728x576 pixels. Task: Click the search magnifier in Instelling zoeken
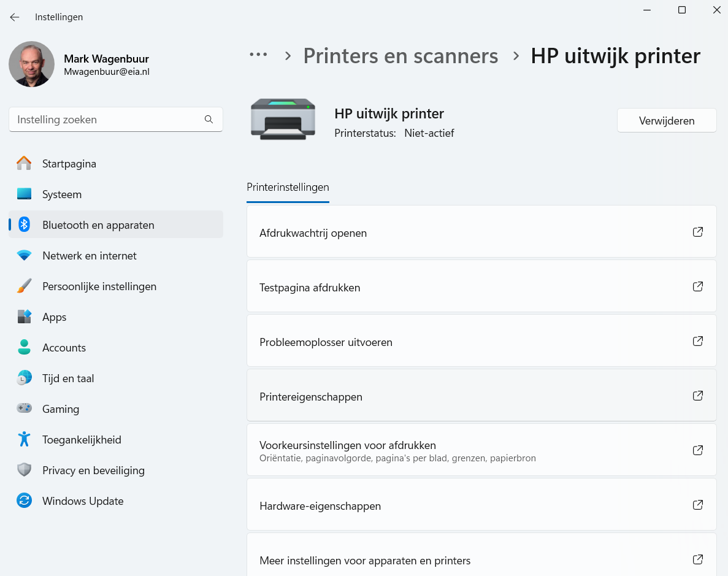click(209, 119)
